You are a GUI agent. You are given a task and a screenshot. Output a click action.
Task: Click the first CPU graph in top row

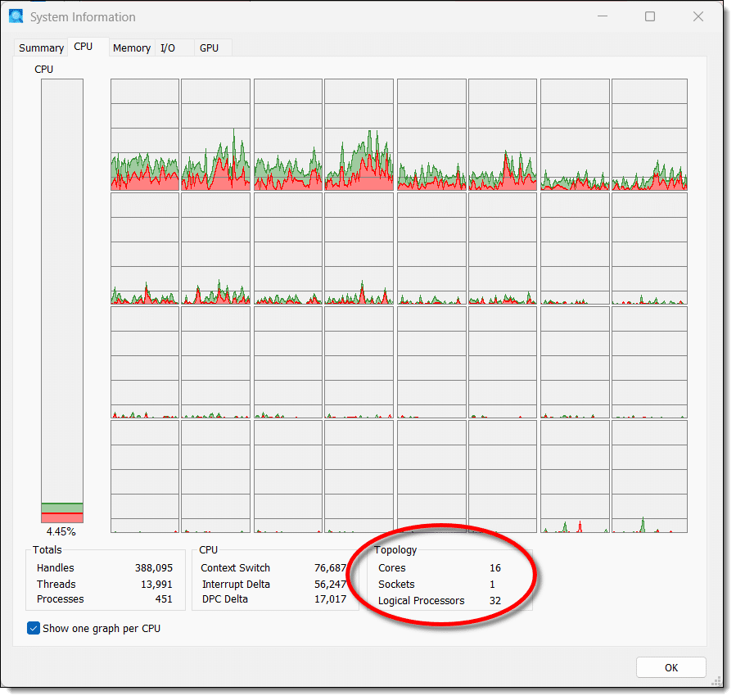point(145,135)
